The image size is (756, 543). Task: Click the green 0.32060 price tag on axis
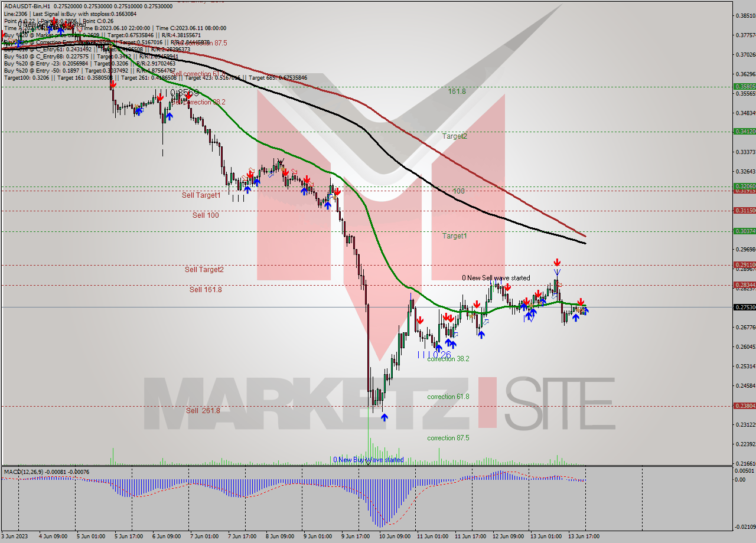744,186
